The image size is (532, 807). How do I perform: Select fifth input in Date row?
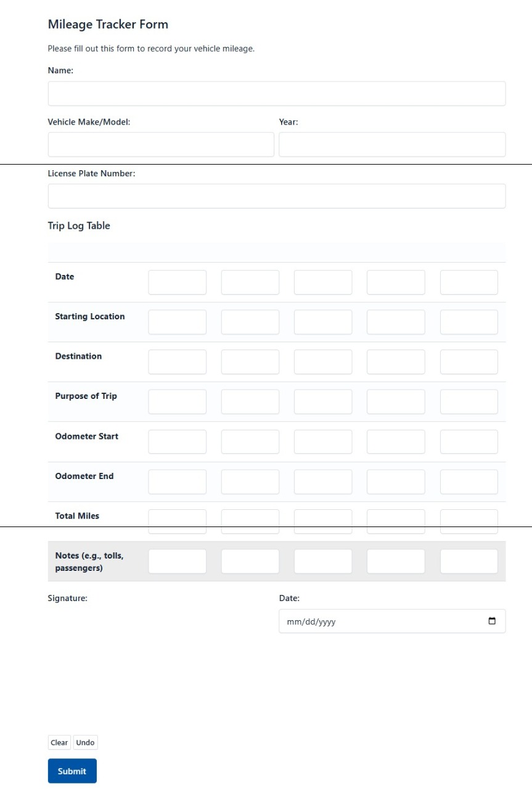[x=469, y=282]
